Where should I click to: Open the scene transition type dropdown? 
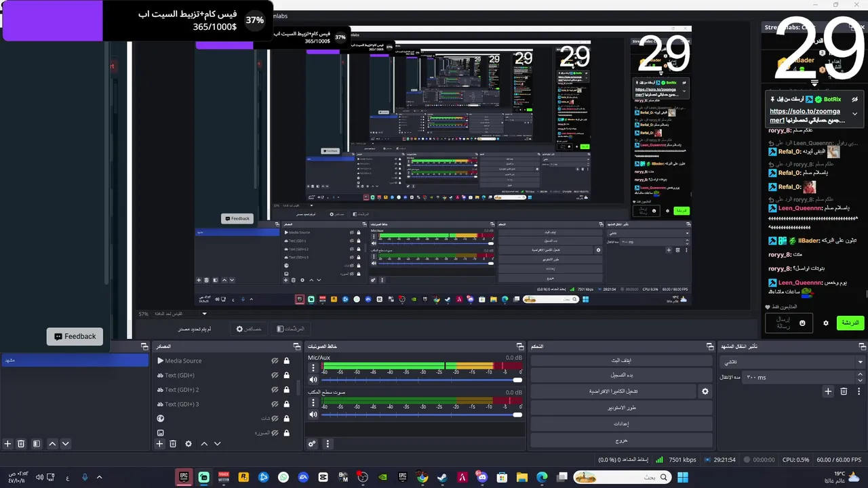click(x=792, y=362)
